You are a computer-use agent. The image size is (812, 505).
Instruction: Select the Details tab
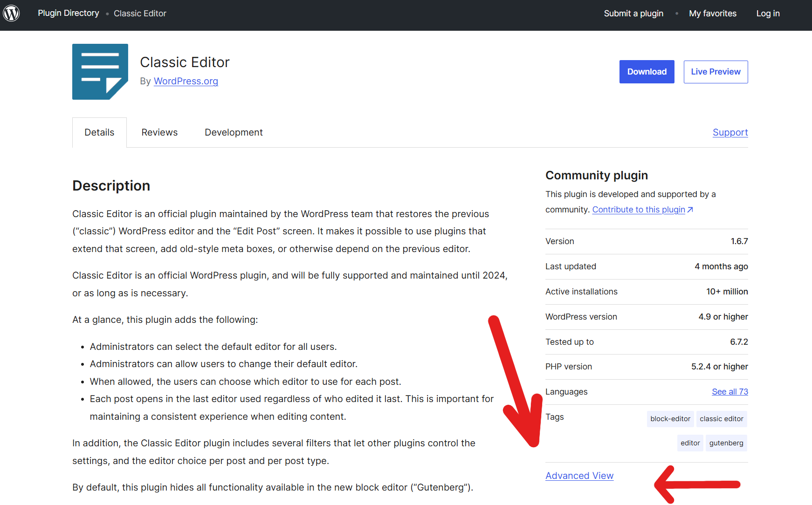coord(99,132)
